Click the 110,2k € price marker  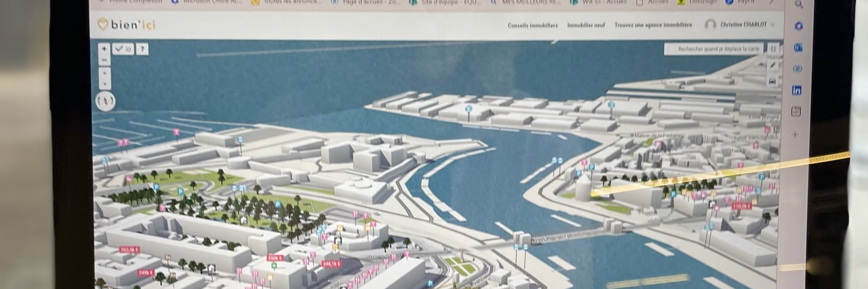(741, 206)
